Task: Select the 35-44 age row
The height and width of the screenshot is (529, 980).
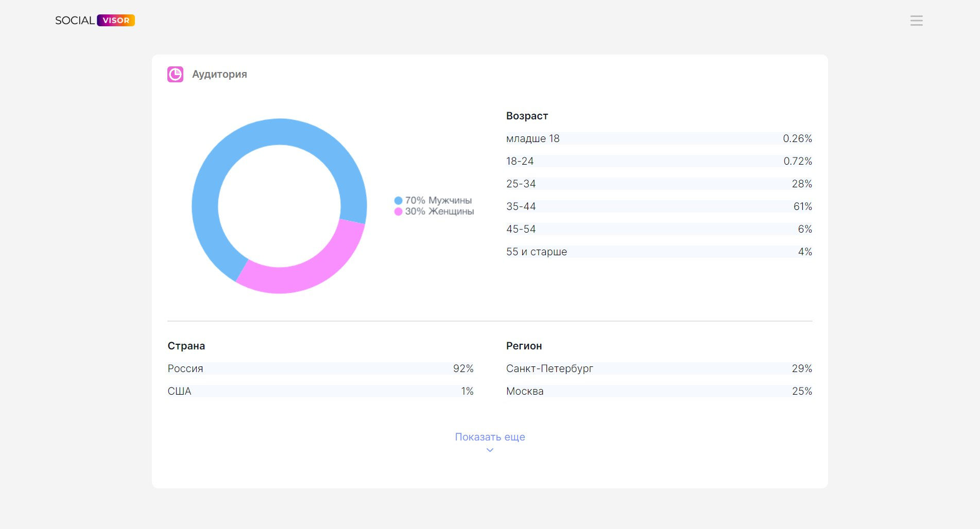Action: point(659,206)
